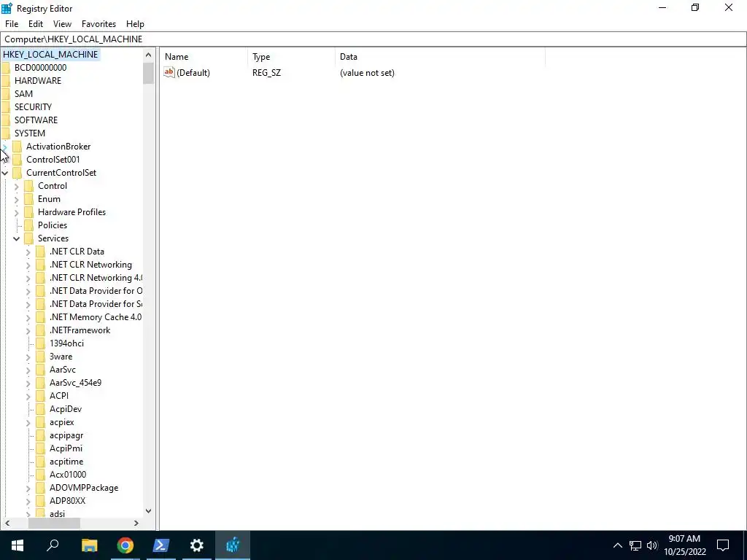Open the Edit menu
This screenshot has height=560, width=747.
pyautogui.click(x=36, y=24)
